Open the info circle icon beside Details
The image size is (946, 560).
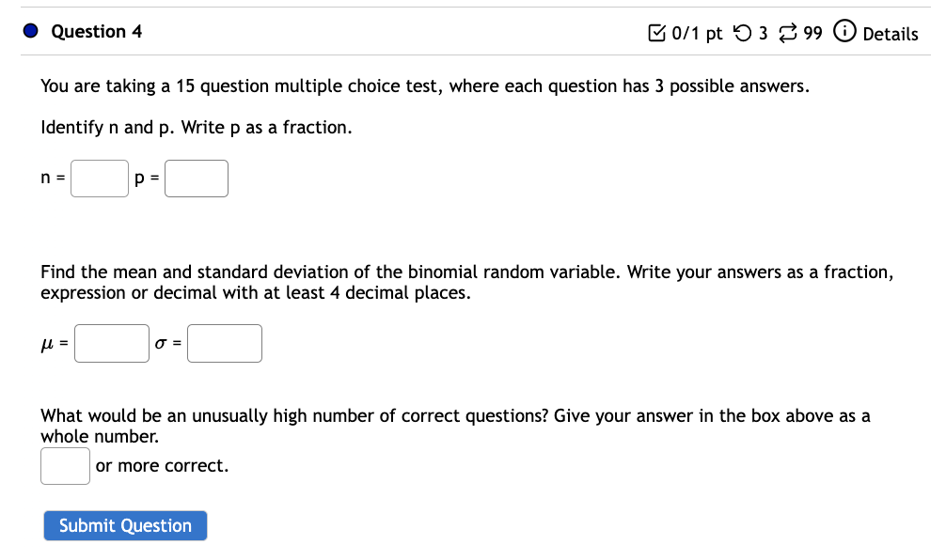coord(844,33)
